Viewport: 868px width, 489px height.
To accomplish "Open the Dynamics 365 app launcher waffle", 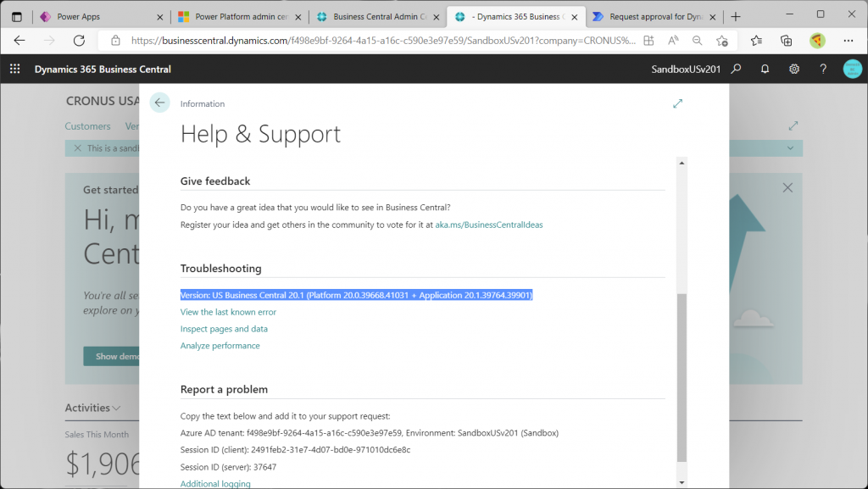I will pyautogui.click(x=15, y=69).
